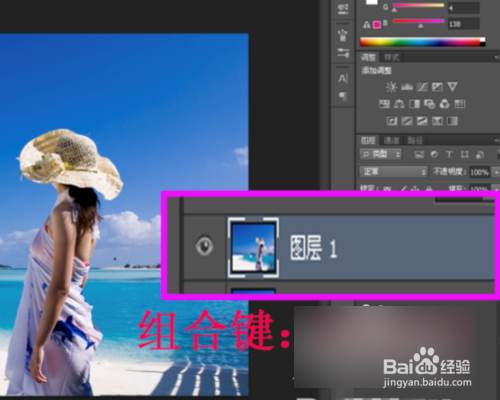500x400 pixels.
Task: Select the pink gamut-corrected color swatch
Action: [x=377, y=25]
